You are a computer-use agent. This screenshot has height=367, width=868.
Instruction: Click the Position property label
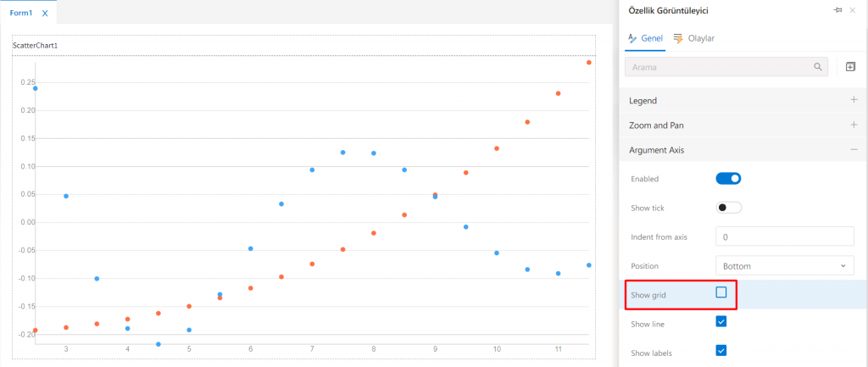pyautogui.click(x=645, y=266)
